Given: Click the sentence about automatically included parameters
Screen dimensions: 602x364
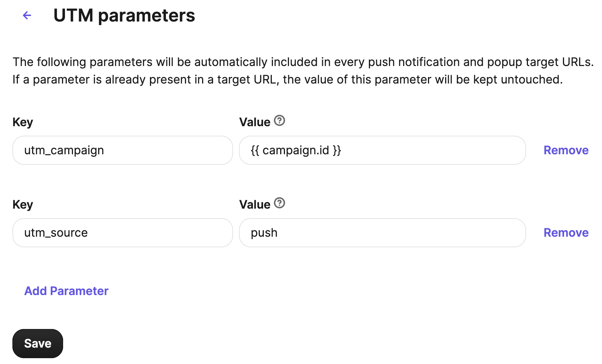Looking at the screenshot, I should [303, 62].
